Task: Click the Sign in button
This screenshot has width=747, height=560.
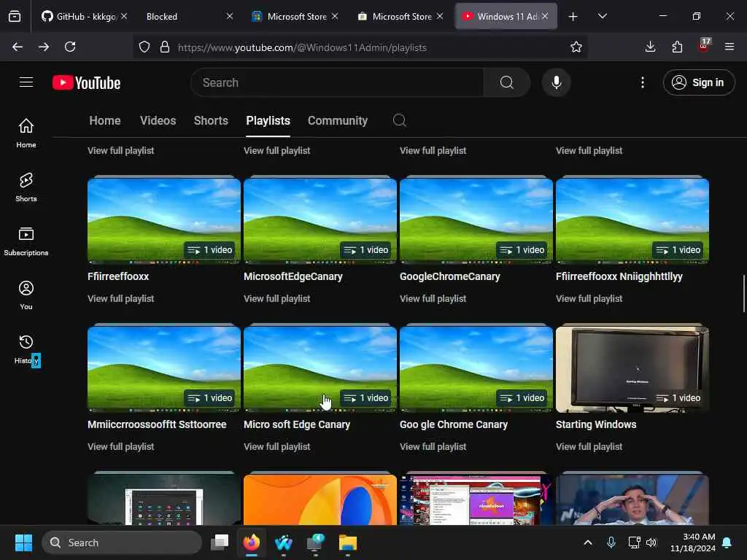Action: (x=699, y=82)
